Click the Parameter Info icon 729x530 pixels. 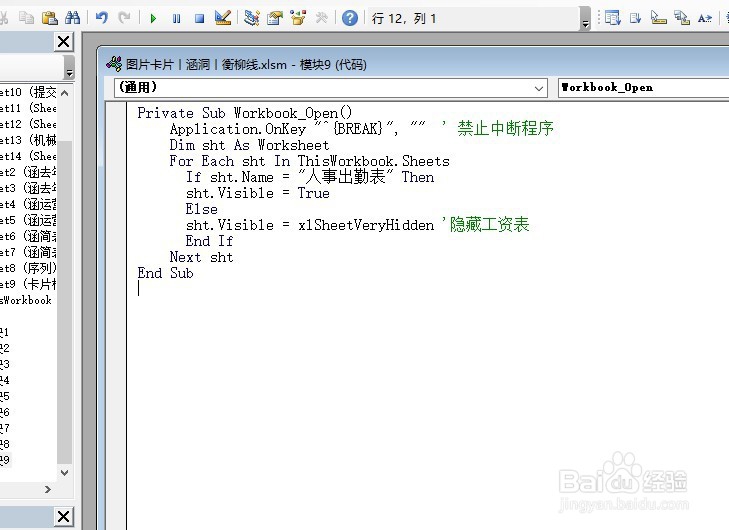click(682, 18)
